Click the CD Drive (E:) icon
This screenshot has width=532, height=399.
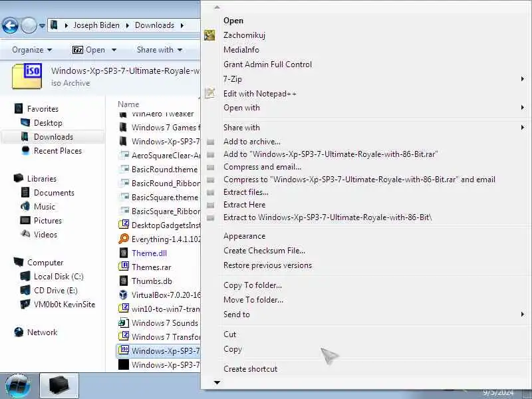[25, 290]
